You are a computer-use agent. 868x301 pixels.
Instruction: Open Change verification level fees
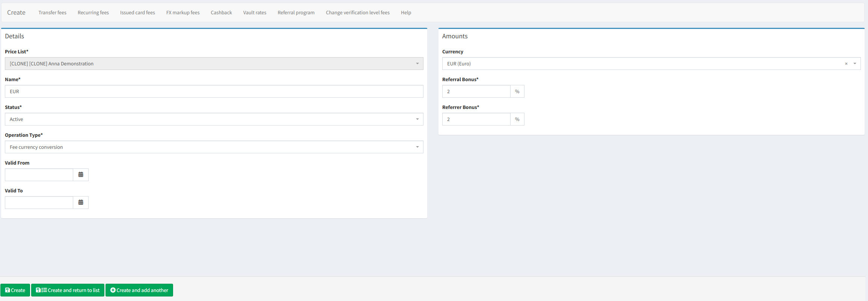(357, 12)
